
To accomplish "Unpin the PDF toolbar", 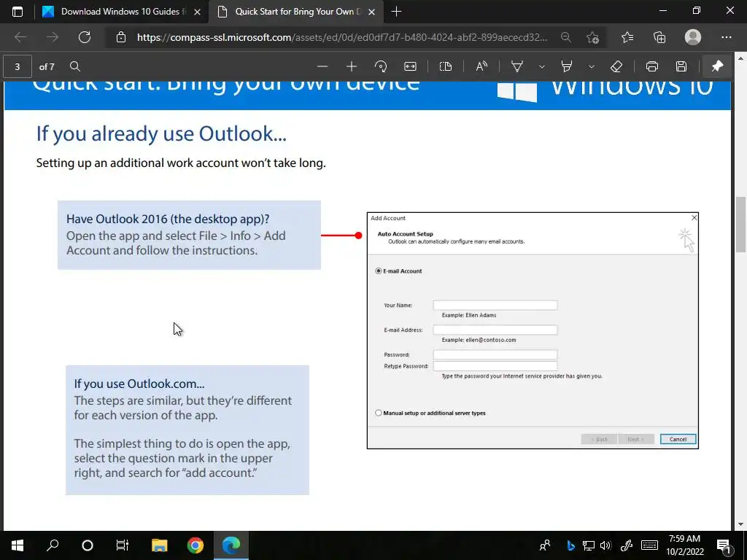I will 717,66.
